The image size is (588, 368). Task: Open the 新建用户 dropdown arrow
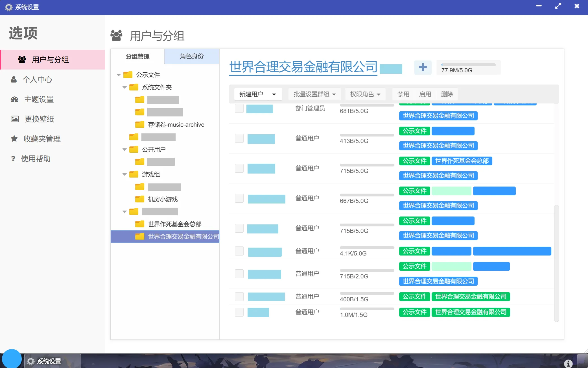[274, 94]
